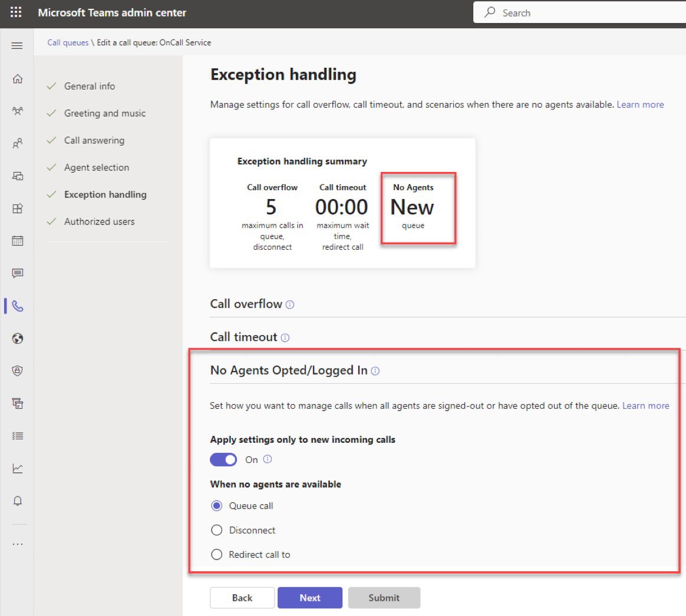The width and height of the screenshot is (686, 616).
Task: Open the app launcher waffle icon
Action: pos(16,12)
